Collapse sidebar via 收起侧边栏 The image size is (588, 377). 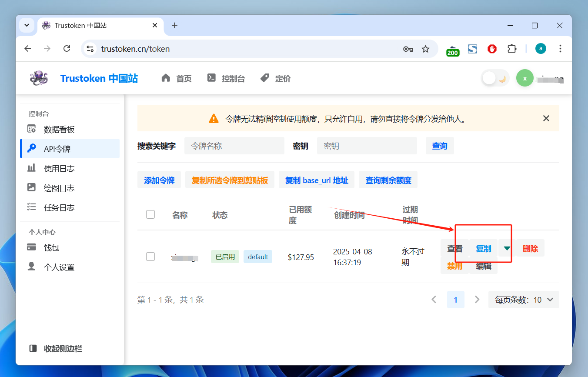(x=55, y=348)
